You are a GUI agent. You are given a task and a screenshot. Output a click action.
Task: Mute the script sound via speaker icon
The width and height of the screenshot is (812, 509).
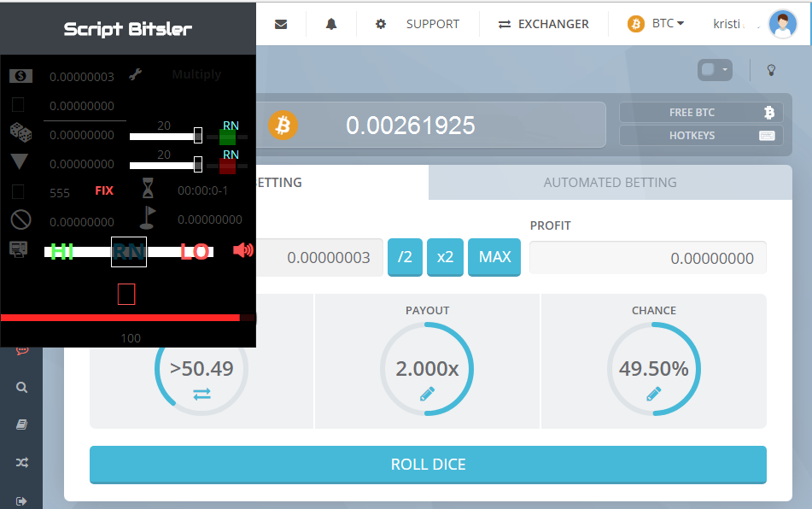click(242, 250)
